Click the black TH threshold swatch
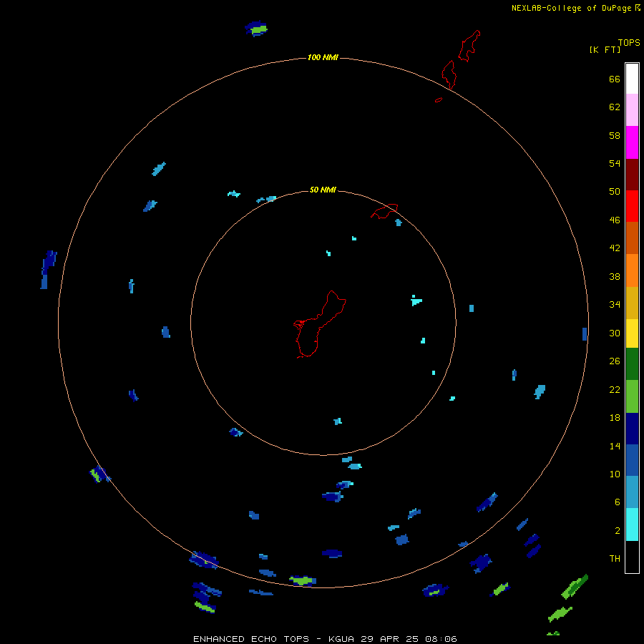The image size is (644, 644). (632, 557)
